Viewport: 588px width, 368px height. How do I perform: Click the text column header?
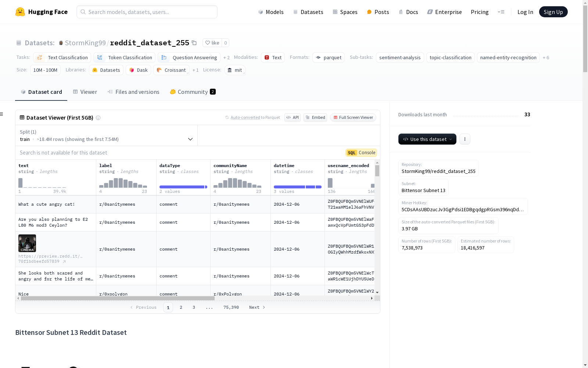click(24, 166)
